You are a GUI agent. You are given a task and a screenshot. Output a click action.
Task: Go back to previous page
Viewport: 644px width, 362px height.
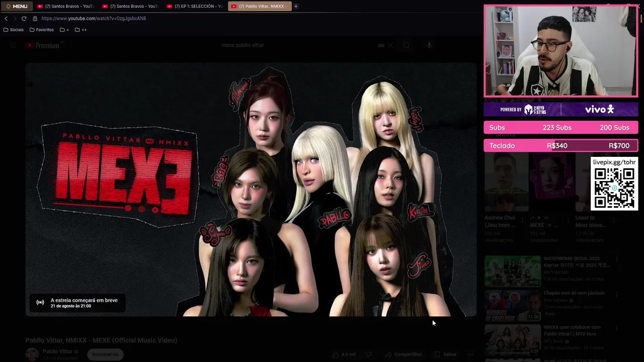tap(6, 18)
